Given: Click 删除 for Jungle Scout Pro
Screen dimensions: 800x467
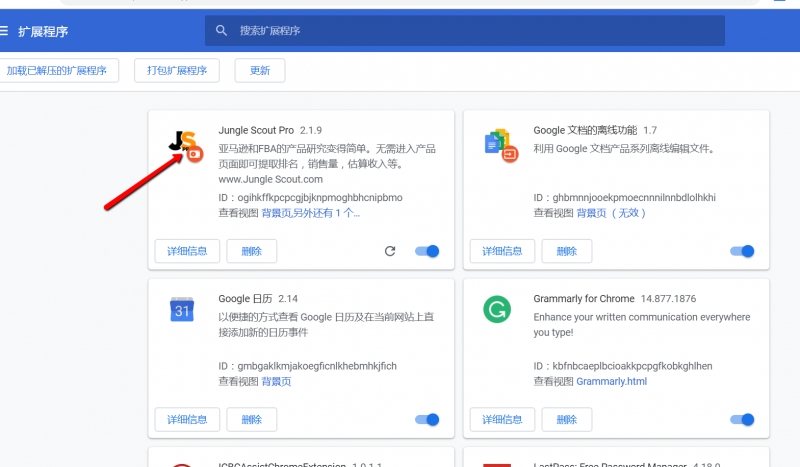Looking at the screenshot, I should click(252, 251).
